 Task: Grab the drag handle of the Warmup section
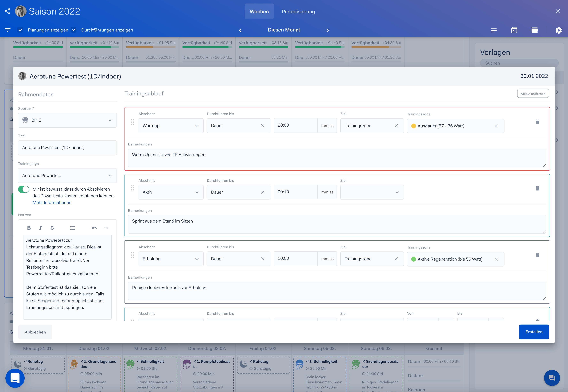(x=132, y=122)
